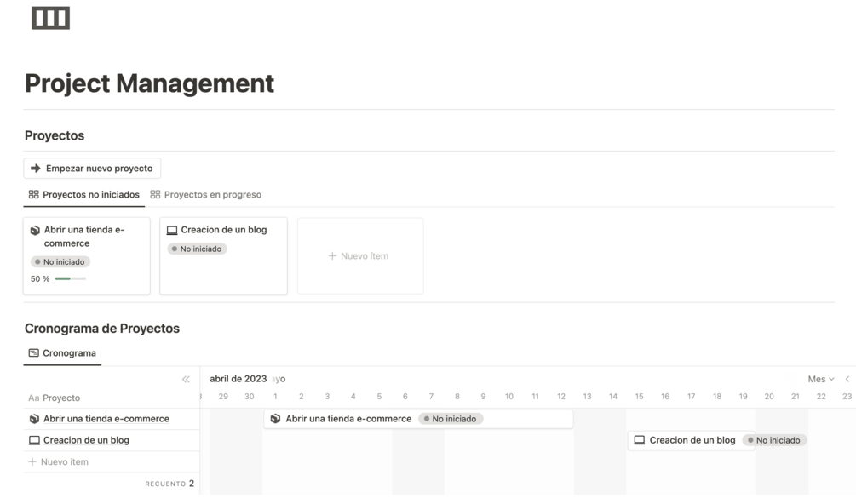
Task: Switch to Proyectos en progreso tab
Action: (205, 195)
